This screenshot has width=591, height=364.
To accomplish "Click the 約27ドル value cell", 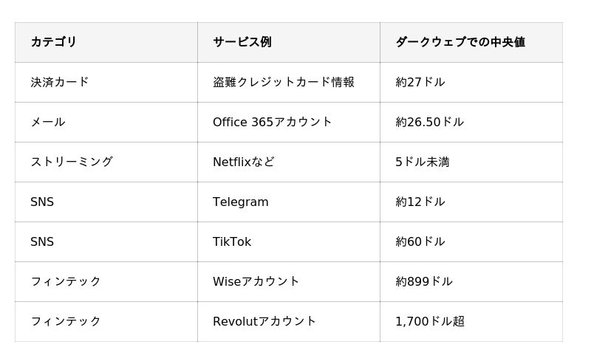I will point(471,82).
